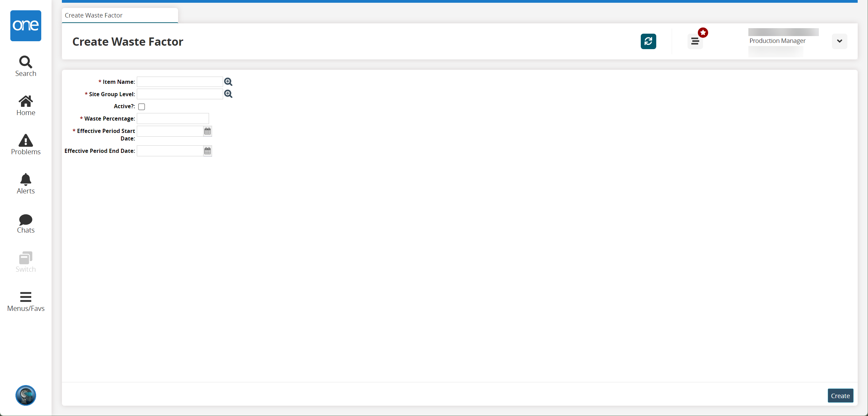Viewport: 868px width, 416px height.
Task: Click the Search navigation icon in sidebar
Action: (x=25, y=66)
